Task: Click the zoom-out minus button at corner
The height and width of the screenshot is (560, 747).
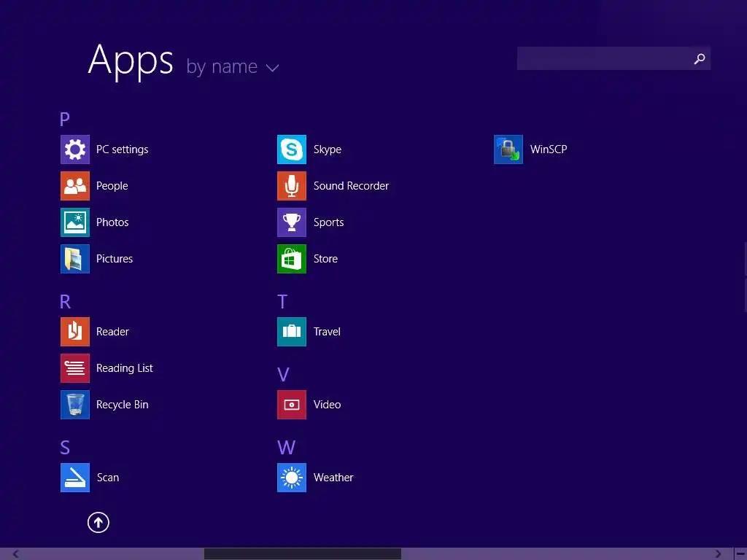Action: click(x=741, y=554)
